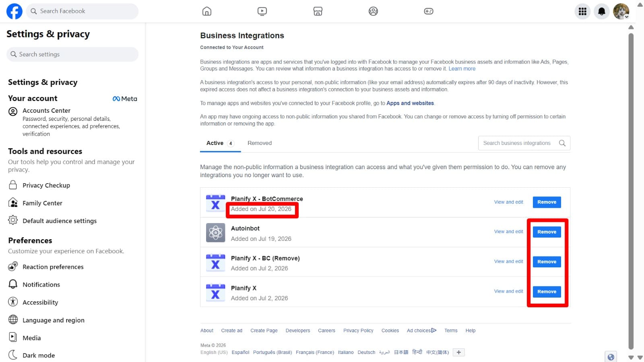Remove the Planify X - BotCommerce integration
Viewport: 644px width, 362px height.
[547, 202]
